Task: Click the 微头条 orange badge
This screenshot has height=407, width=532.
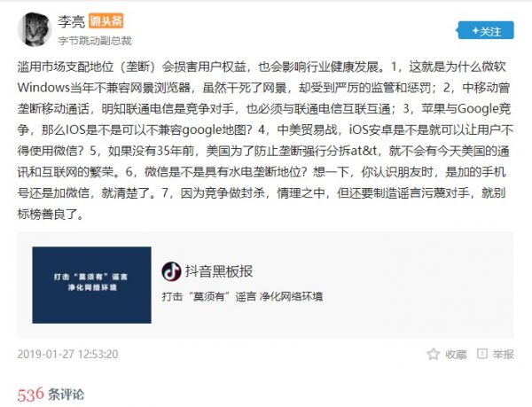Action: coord(106,21)
